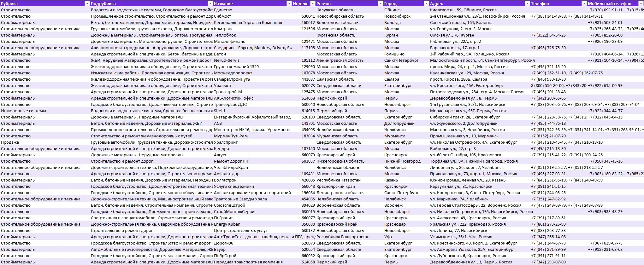644x265 pixels.
Task: Select the Регион header cell
Action: 349,3
